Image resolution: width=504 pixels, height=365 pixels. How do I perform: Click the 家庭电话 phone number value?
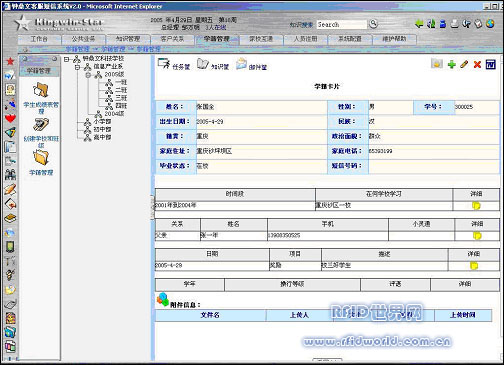(x=380, y=151)
